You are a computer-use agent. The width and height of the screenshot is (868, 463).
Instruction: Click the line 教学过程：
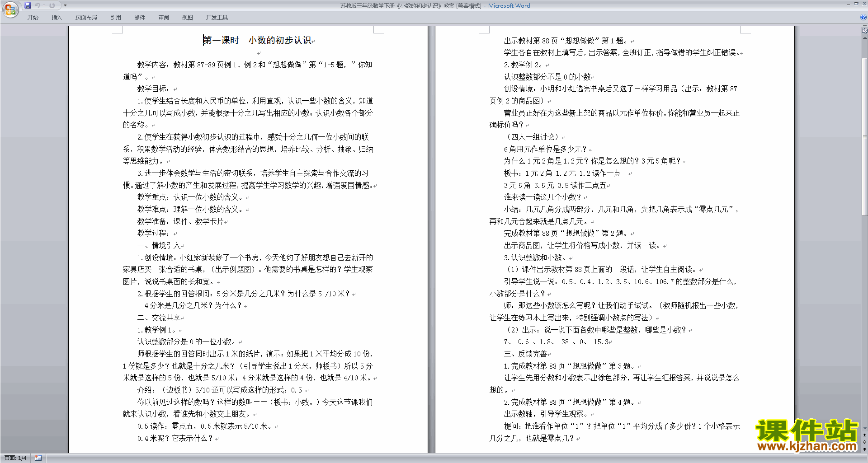pyautogui.click(x=154, y=233)
